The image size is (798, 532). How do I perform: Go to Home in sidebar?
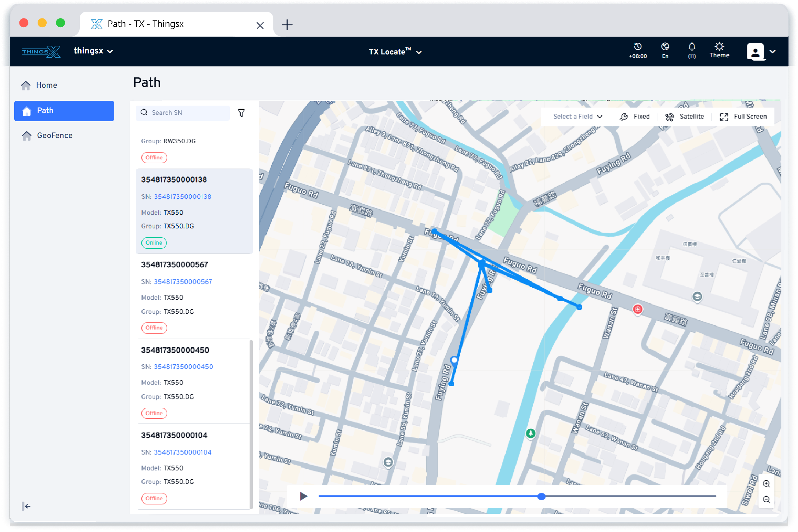(x=46, y=85)
